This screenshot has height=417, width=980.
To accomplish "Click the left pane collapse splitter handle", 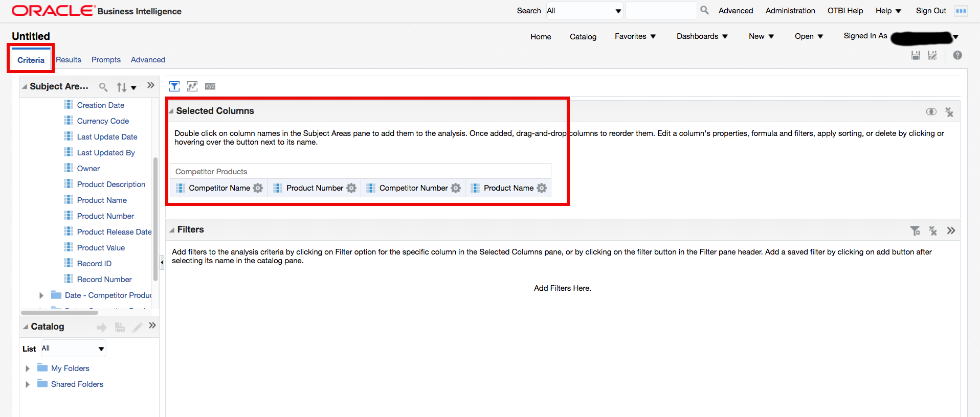I will pos(162,263).
